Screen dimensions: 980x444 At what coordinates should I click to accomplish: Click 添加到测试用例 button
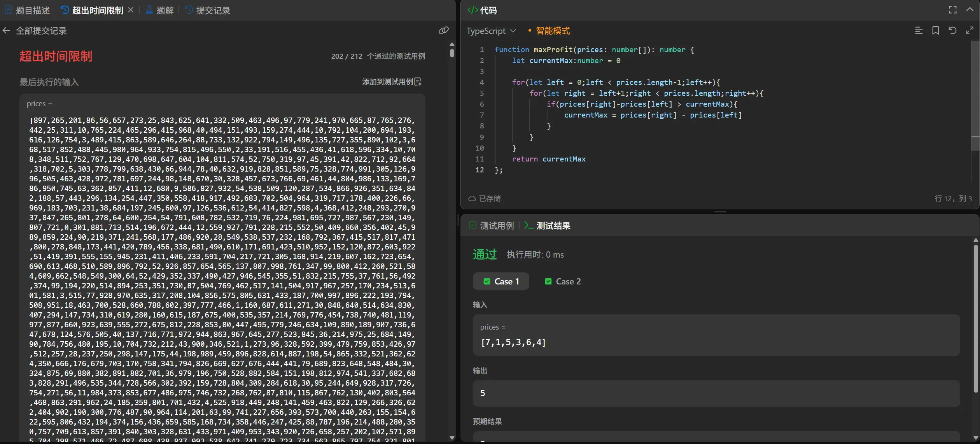(x=392, y=82)
